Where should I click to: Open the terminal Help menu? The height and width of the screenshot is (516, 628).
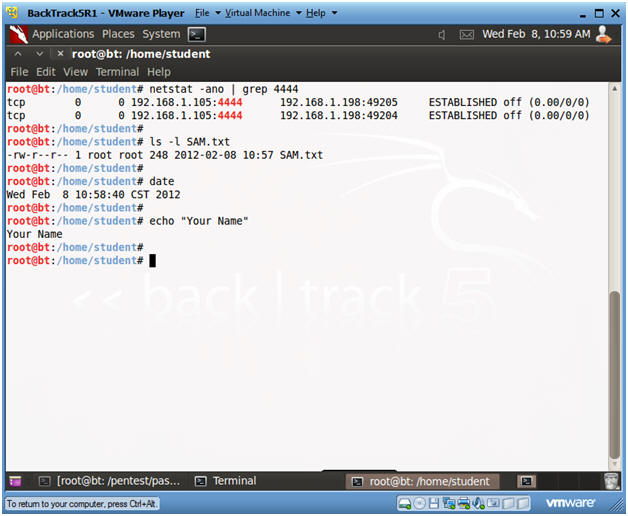pyautogui.click(x=159, y=72)
